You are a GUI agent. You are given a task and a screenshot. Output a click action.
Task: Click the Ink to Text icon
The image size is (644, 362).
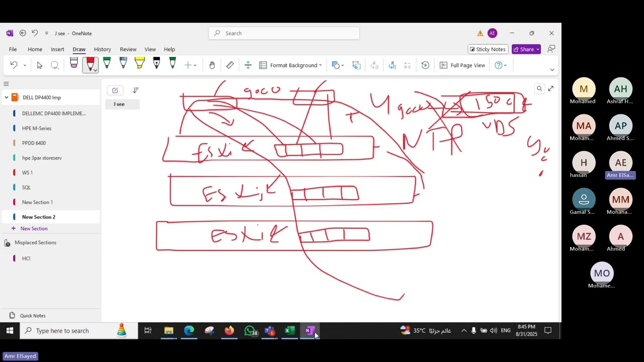[x=374, y=65]
